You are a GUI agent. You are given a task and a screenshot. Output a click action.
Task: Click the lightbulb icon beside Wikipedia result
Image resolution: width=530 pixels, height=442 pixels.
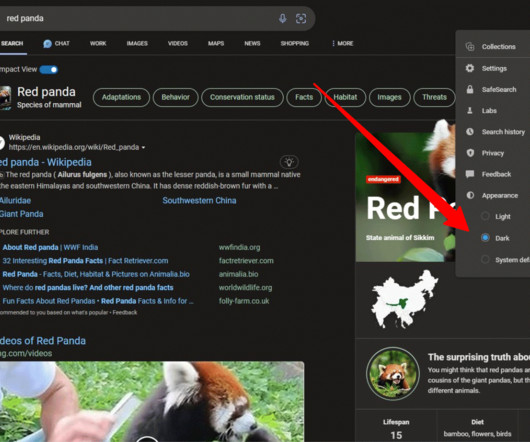point(289,162)
